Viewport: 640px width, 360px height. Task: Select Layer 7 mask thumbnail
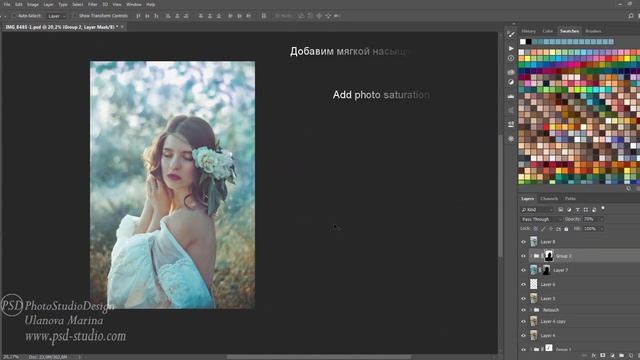pos(547,270)
